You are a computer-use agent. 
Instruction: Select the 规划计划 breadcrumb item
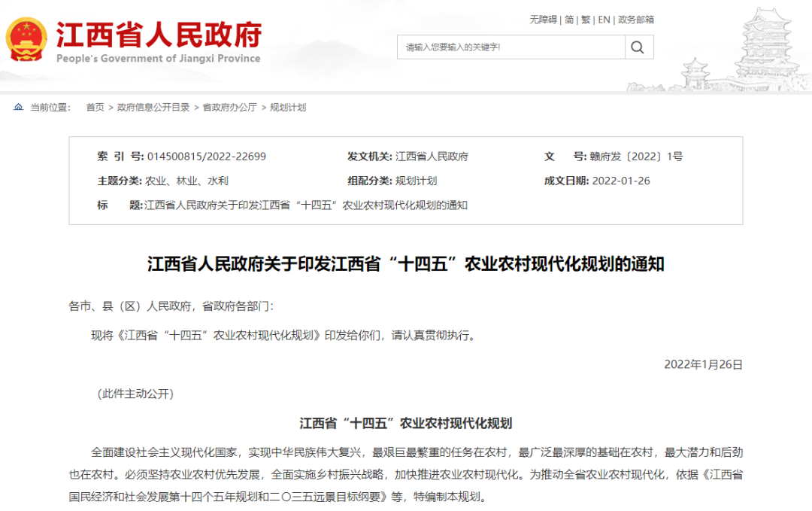click(x=288, y=108)
